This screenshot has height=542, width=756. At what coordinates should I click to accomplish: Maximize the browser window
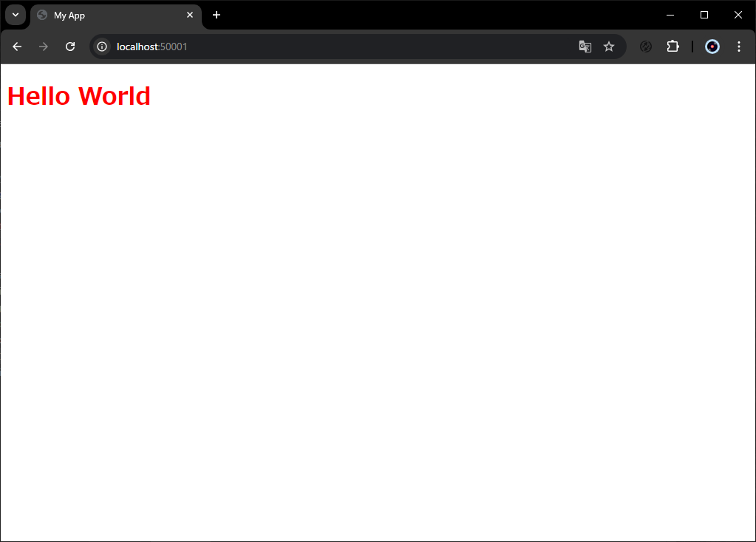tap(704, 15)
